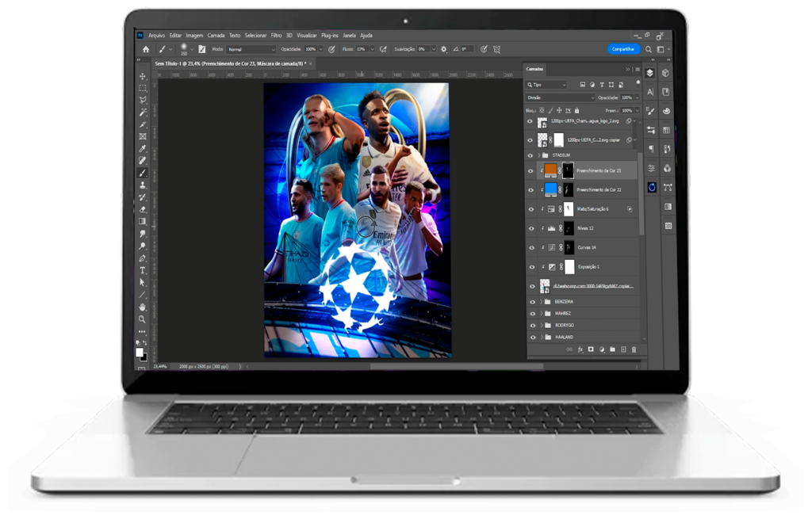Expand the BENZEMA layer group
The image size is (812, 519).
tap(541, 302)
